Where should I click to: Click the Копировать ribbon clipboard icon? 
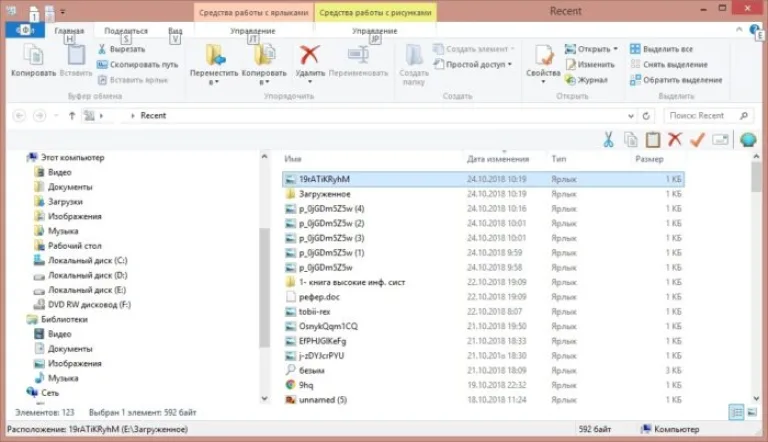pyautogui.click(x=33, y=55)
